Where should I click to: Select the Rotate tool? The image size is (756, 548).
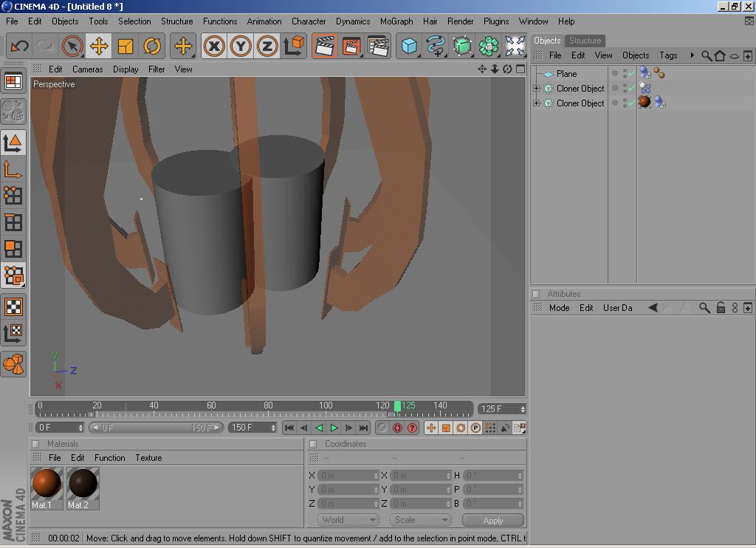pos(152,47)
